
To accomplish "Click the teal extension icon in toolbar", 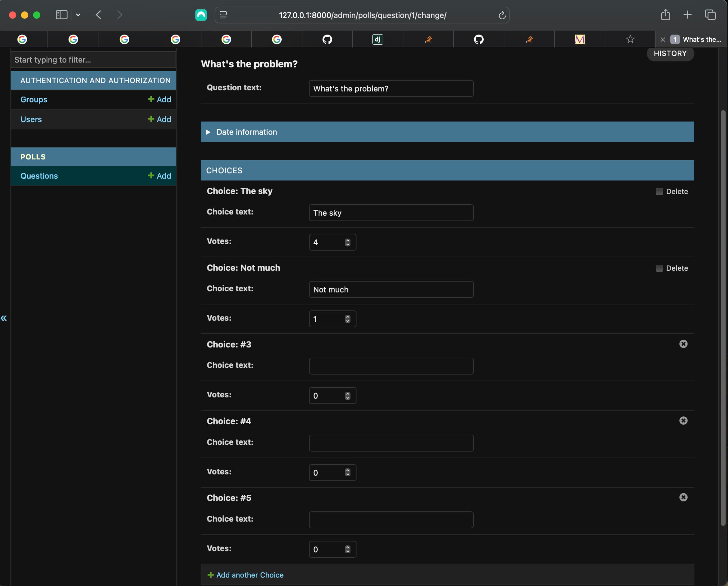I will (201, 15).
